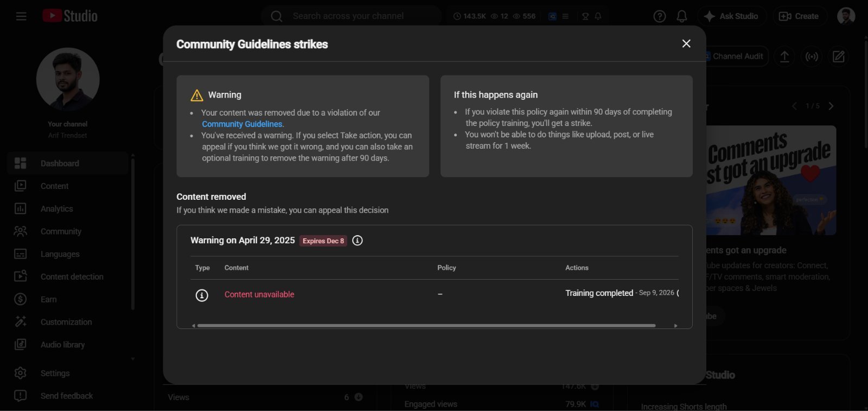The image size is (868, 411).
Task: Open Settings gear in sidebar
Action: [20, 374]
